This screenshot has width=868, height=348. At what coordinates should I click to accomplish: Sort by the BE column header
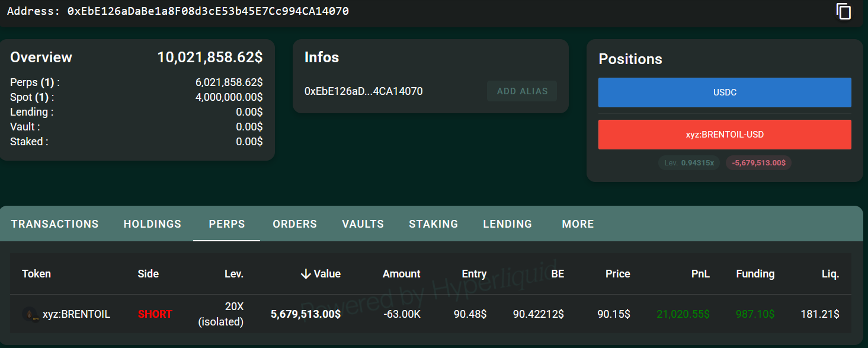pos(558,274)
